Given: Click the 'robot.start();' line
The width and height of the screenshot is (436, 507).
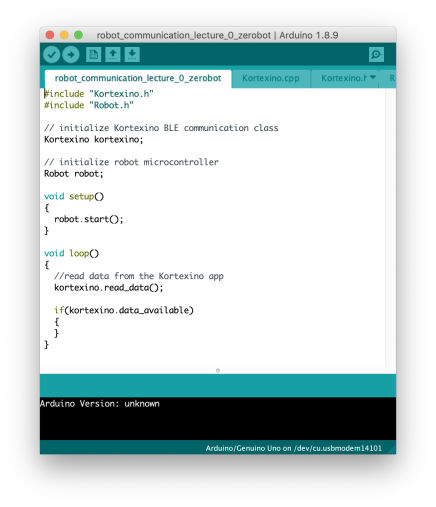Looking at the screenshot, I should pyautogui.click(x=89, y=219).
